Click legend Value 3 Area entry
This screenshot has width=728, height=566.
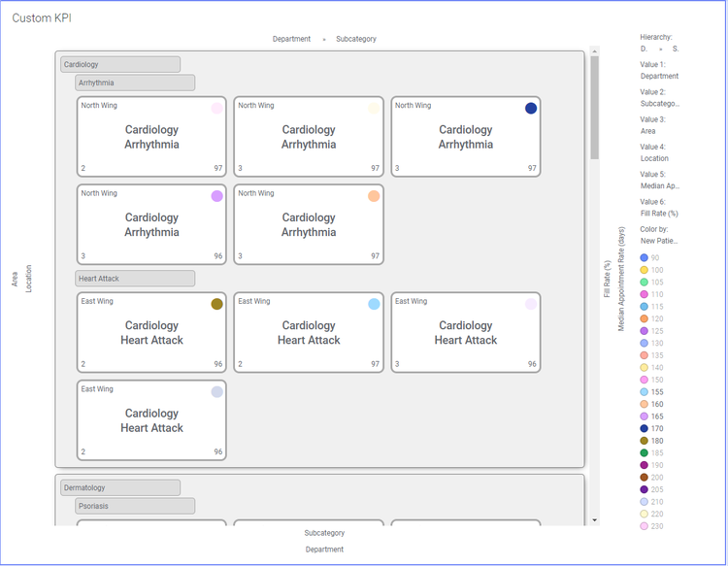[x=648, y=131]
